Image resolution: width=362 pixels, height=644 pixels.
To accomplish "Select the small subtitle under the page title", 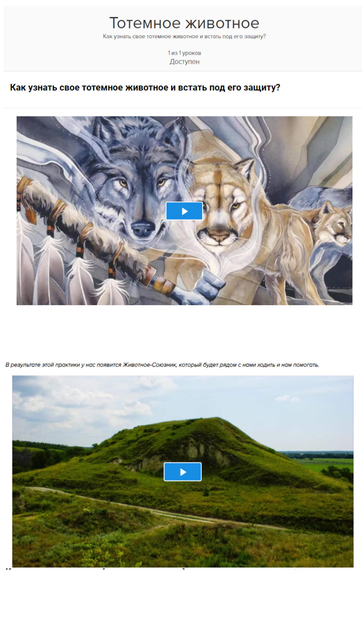I will pos(184,37).
